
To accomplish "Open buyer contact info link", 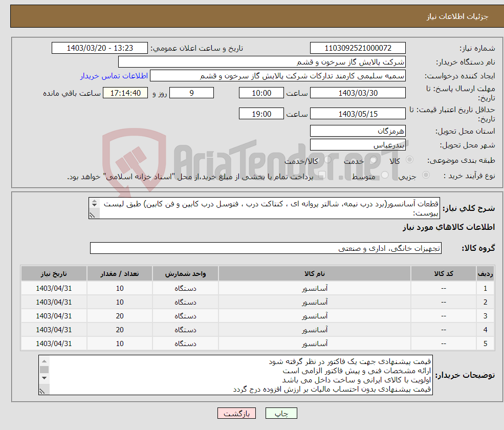I will coord(114,76).
